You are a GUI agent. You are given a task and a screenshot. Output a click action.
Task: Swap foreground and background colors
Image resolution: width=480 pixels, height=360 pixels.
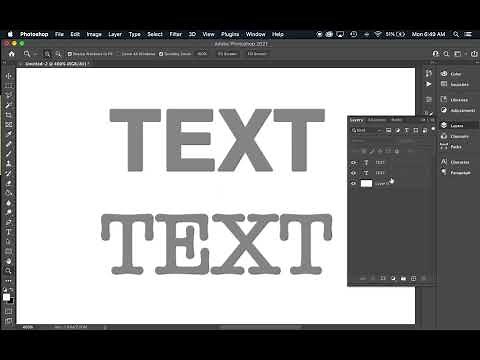(x=12, y=290)
